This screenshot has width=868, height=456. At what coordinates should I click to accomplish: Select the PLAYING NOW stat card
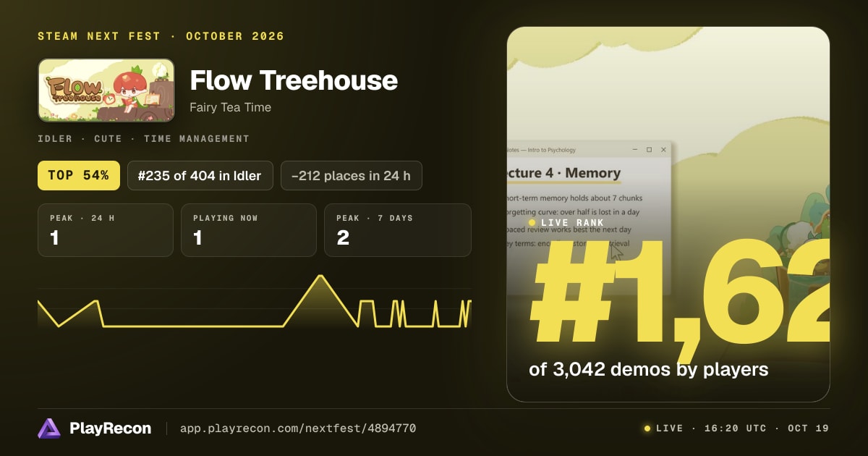point(249,230)
